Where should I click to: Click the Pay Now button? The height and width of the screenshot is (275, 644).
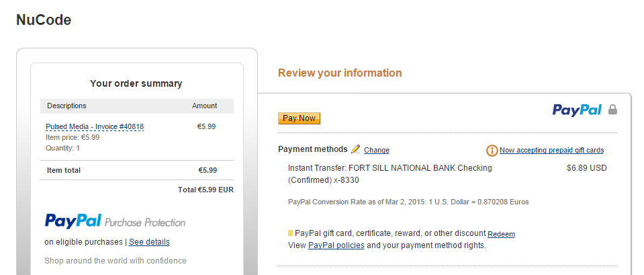pos(299,118)
